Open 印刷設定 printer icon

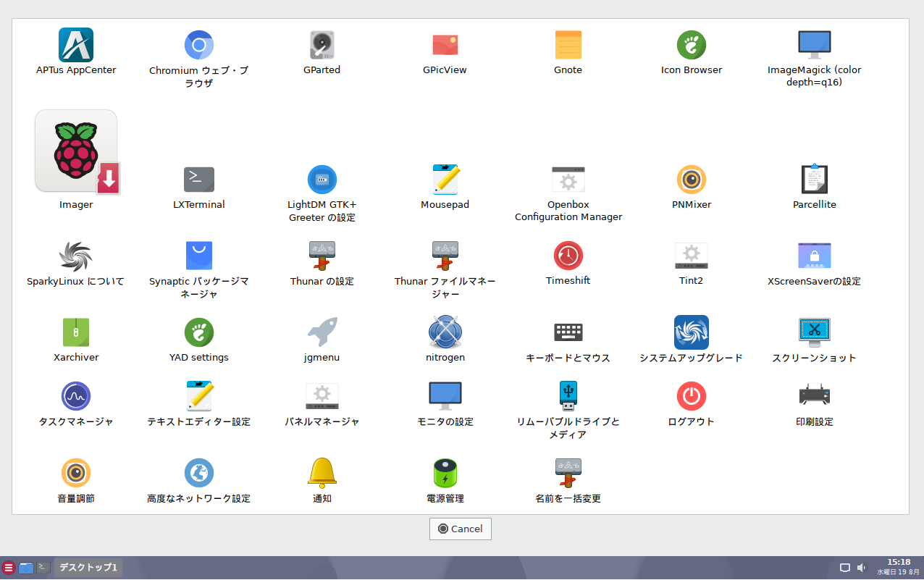pos(815,396)
